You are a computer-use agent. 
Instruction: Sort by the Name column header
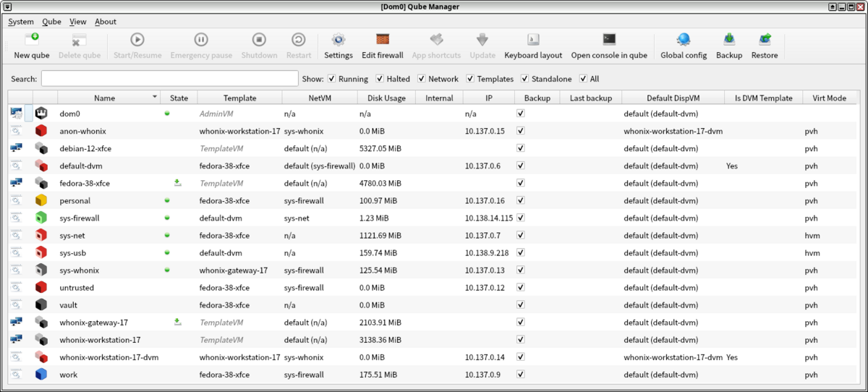[x=109, y=98]
